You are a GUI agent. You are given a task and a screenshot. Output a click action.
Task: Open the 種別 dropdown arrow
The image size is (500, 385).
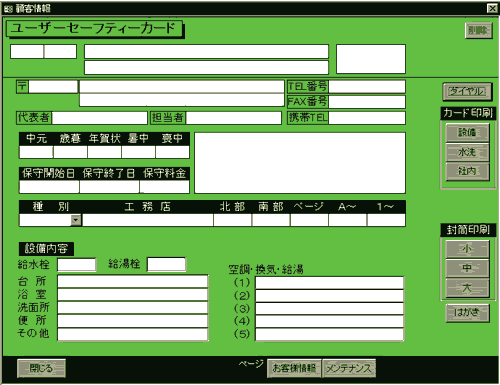click(76, 220)
